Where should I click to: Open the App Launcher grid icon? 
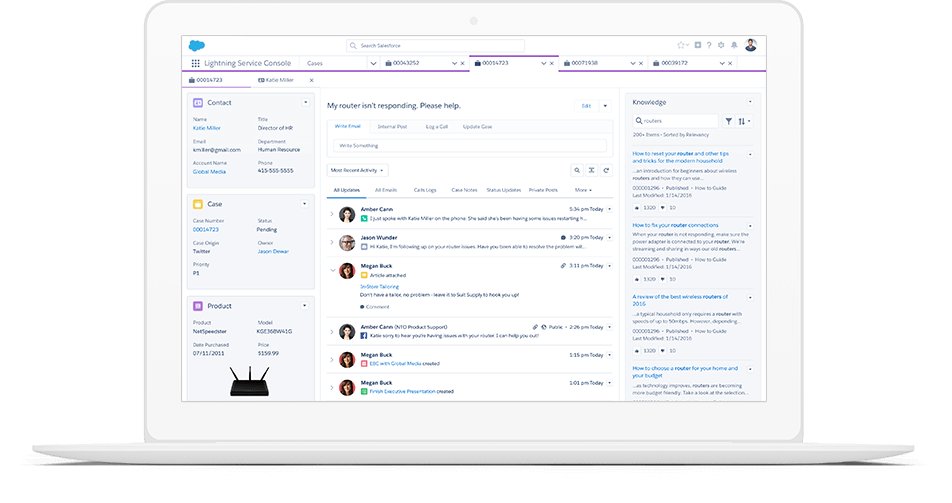tap(195, 63)
